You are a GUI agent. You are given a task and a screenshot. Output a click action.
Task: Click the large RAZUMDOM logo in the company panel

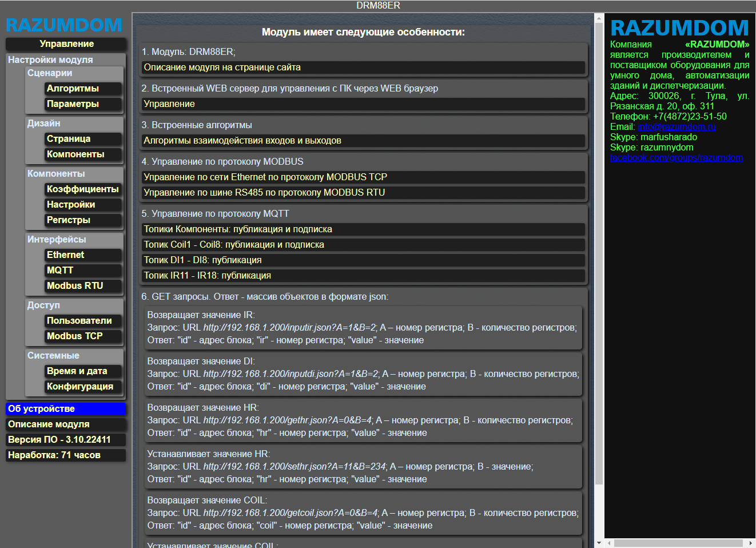(x=679, y=27)
